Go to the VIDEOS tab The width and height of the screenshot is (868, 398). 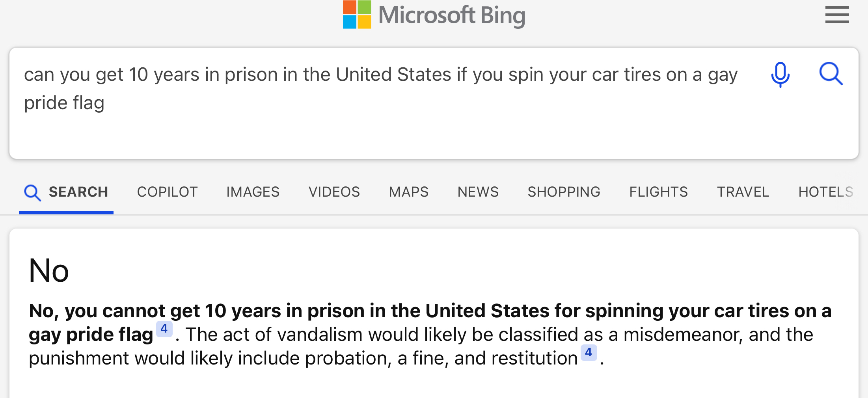coord(334,192)
